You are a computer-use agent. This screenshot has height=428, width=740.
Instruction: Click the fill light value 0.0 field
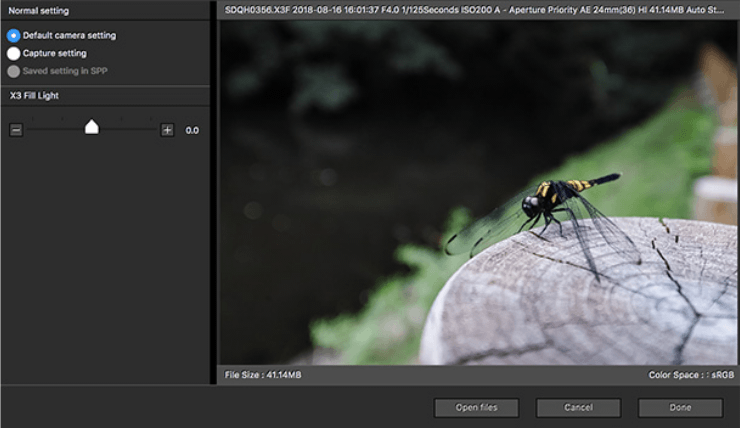192,130
